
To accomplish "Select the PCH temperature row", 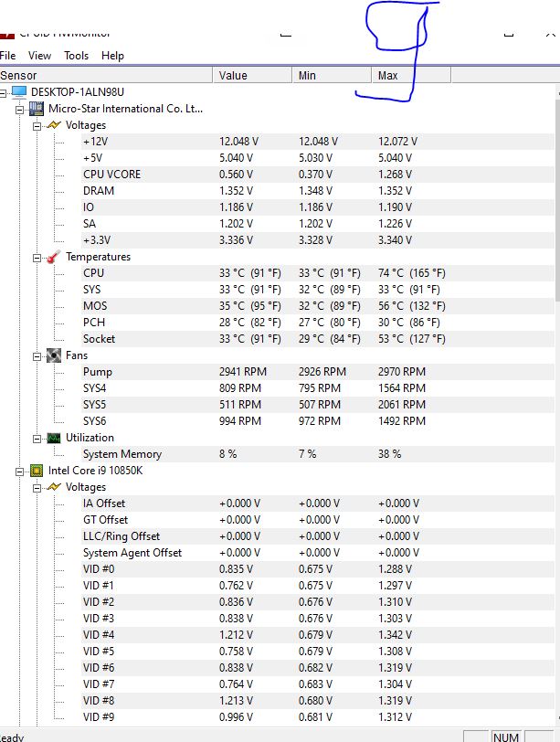I will (318, 323).
